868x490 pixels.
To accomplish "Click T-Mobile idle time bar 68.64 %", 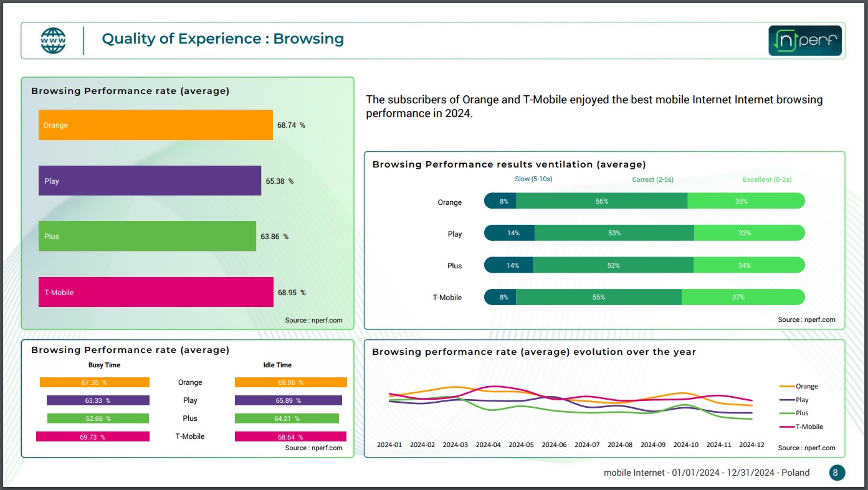I will coord(290,436).
